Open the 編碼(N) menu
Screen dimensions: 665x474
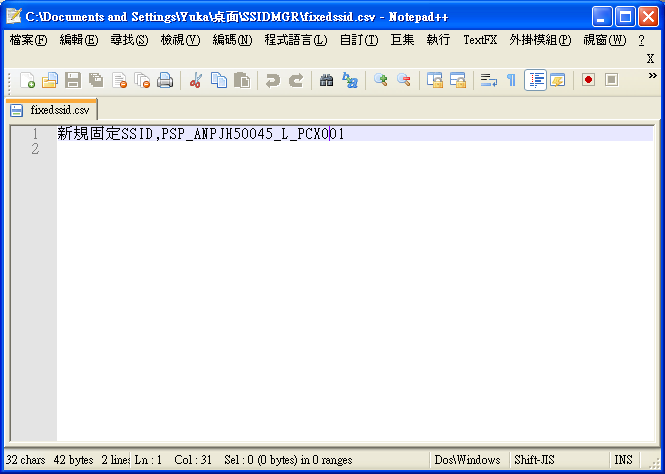232,40
